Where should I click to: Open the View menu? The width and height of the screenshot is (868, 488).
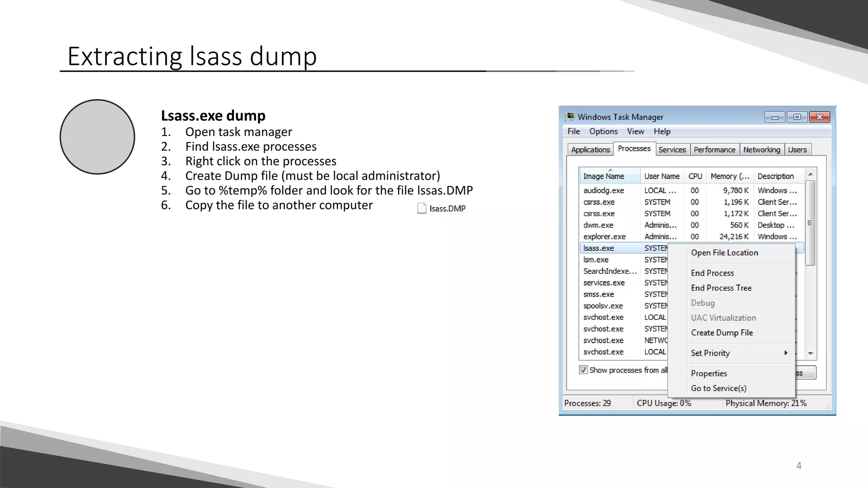tap(635, 131)
